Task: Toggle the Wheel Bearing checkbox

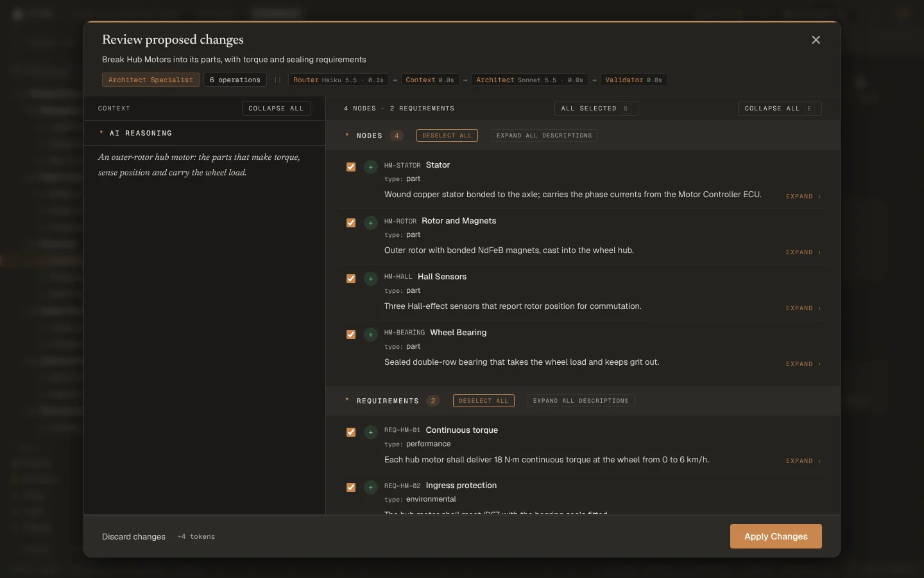Action: pyautogui.click(x=351, y=335)
